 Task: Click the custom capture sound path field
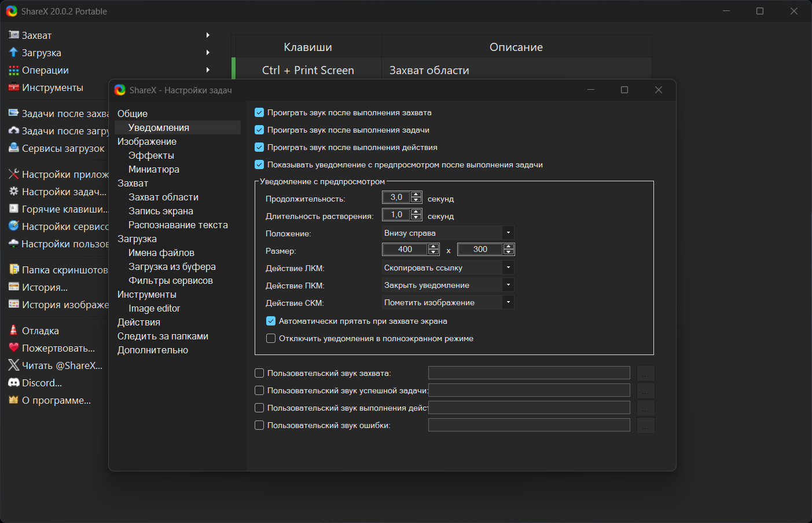[x=528, y=374]
